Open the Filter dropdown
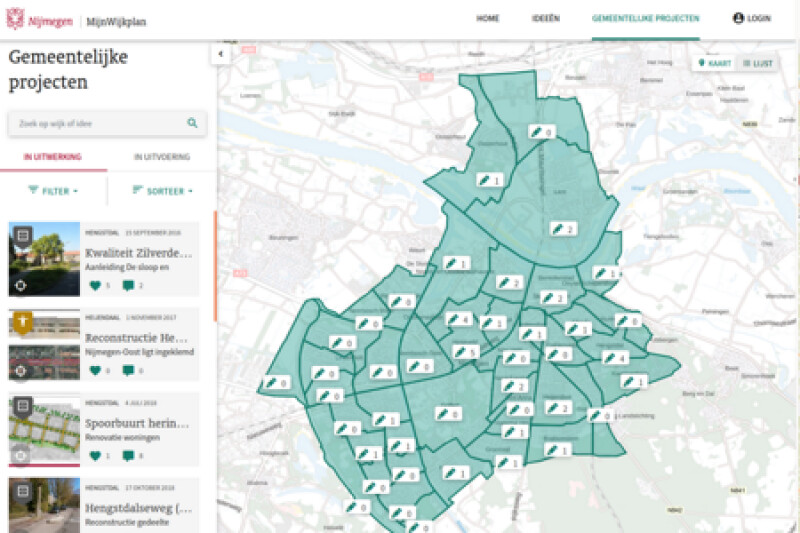Image resolution: width=800 pixels, height=533 pixels. [53, 190]
